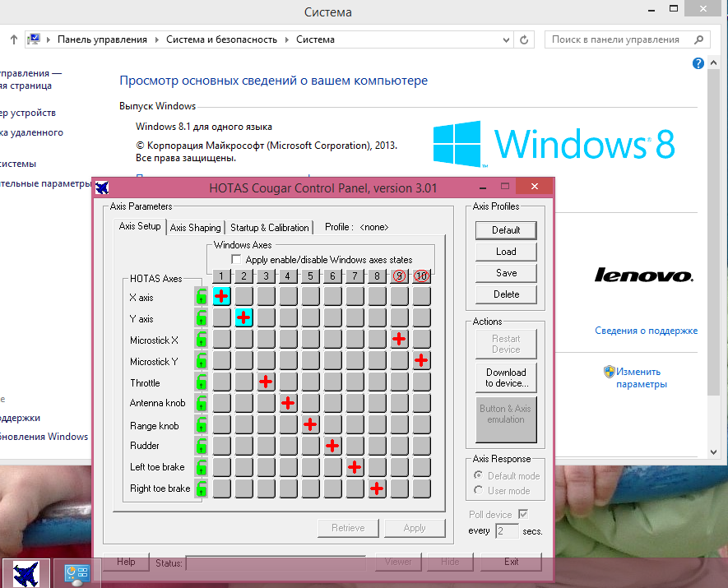Delete the axis profile
This screenshot has width=728, height=588.
coord(506,294)
